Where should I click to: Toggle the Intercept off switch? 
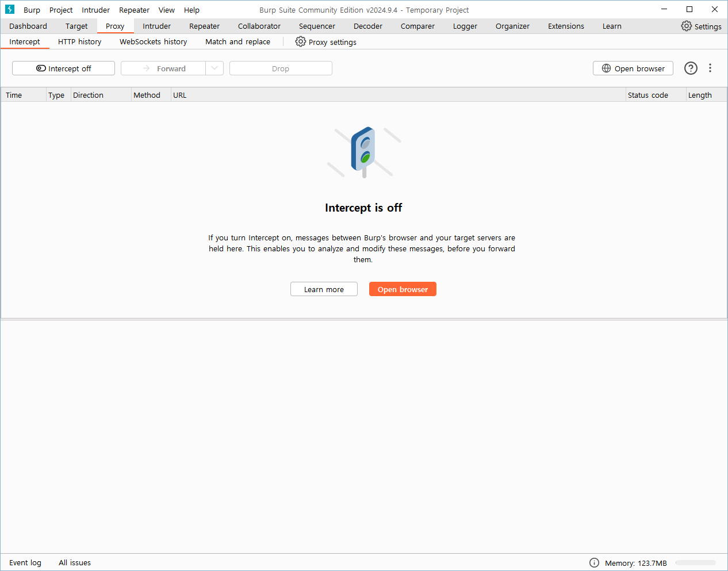pos(63,68)
